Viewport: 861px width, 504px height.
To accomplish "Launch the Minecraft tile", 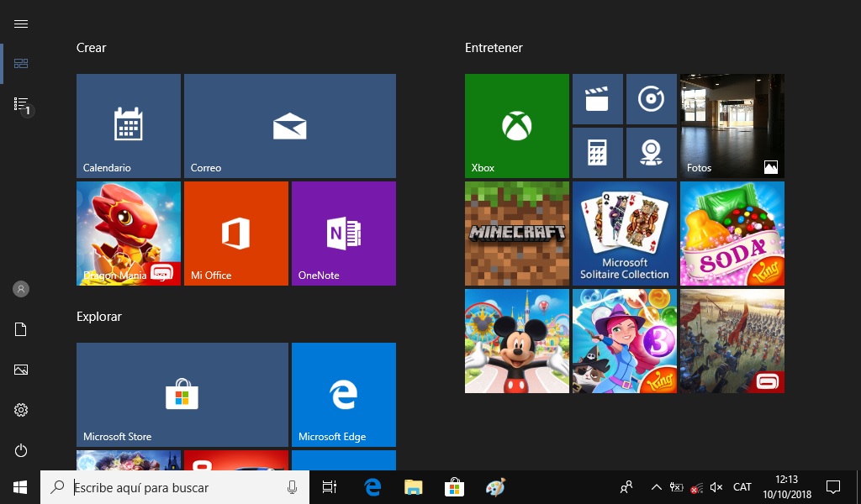I will click(x=517, y=233).
